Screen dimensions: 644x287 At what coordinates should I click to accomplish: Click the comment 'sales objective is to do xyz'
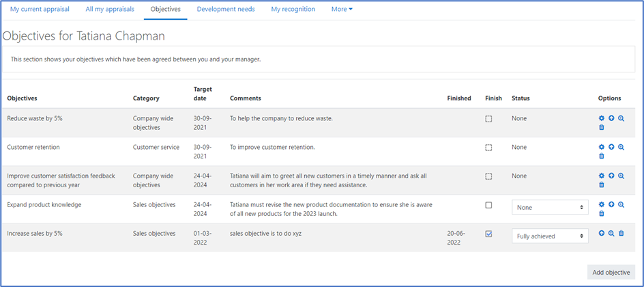point(266,234)
